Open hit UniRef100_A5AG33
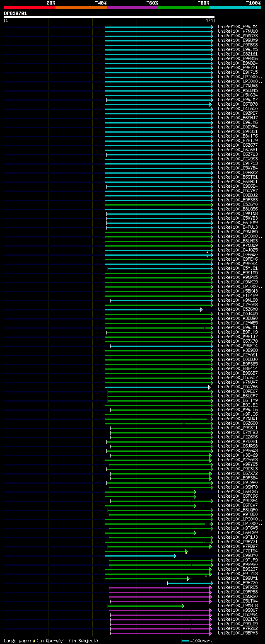This screenshot has height=644, width=265. (x=238, y=36)
